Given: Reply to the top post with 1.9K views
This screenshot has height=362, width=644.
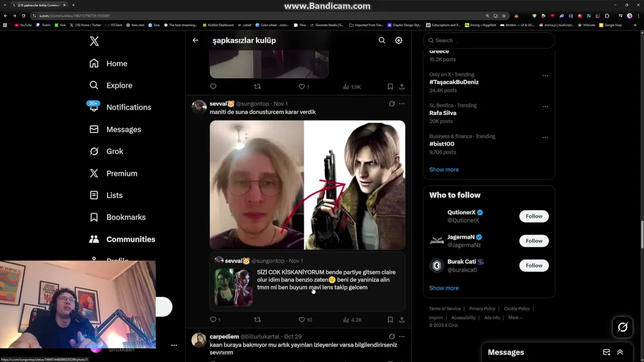Looking at the screenshot, I should [213, 86].
